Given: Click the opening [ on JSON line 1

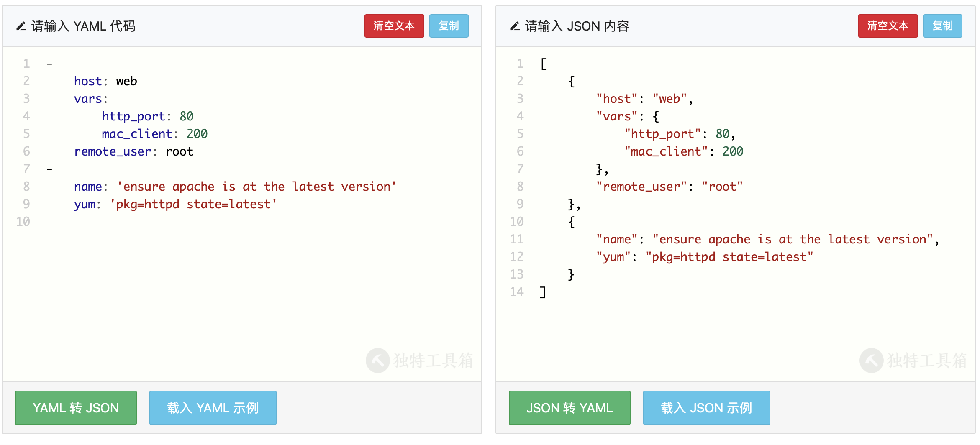Looking at the screenshot, I should [x=544, y=64].
